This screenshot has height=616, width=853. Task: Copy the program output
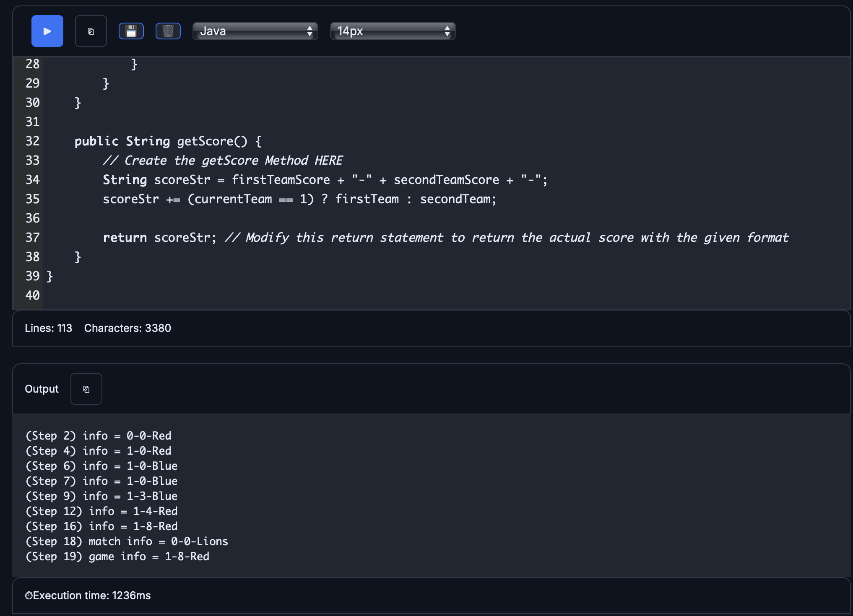coord(86,388)
